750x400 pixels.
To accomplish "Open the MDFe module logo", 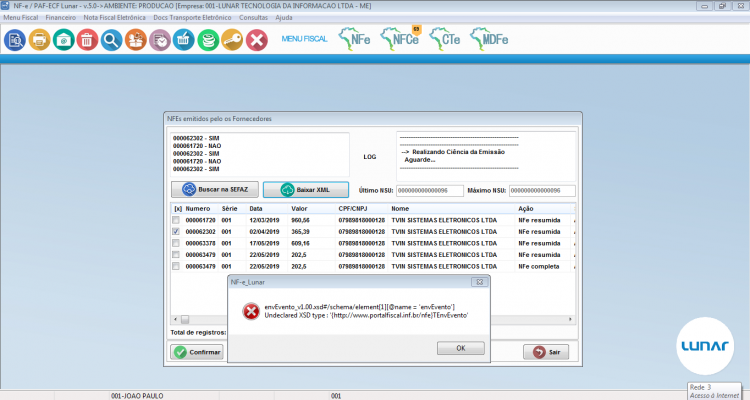I will (x=489, y=39).
